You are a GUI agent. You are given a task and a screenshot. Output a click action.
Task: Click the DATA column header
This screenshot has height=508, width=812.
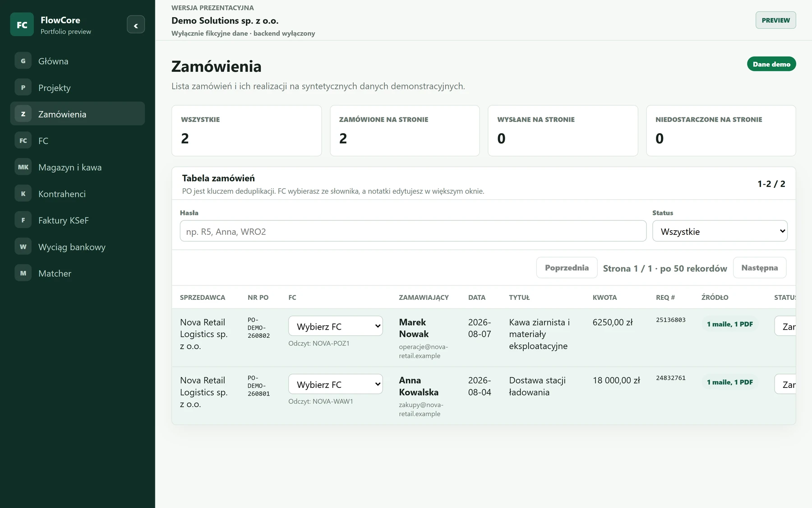coord(477,297)
